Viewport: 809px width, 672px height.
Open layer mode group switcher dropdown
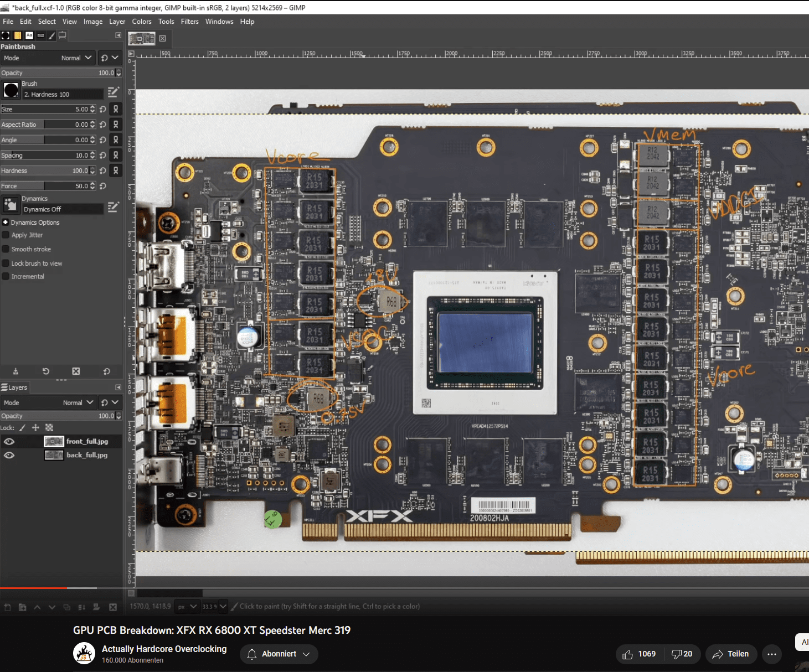(110, 402)
